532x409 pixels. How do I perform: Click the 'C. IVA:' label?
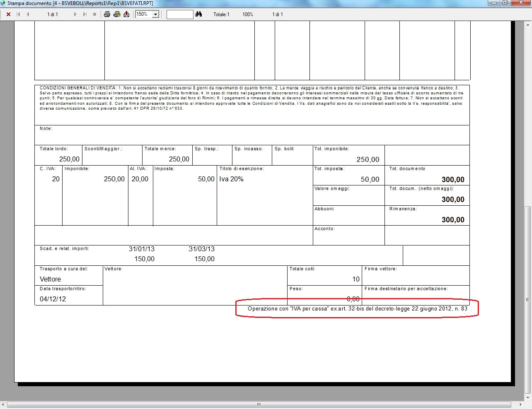48,169
